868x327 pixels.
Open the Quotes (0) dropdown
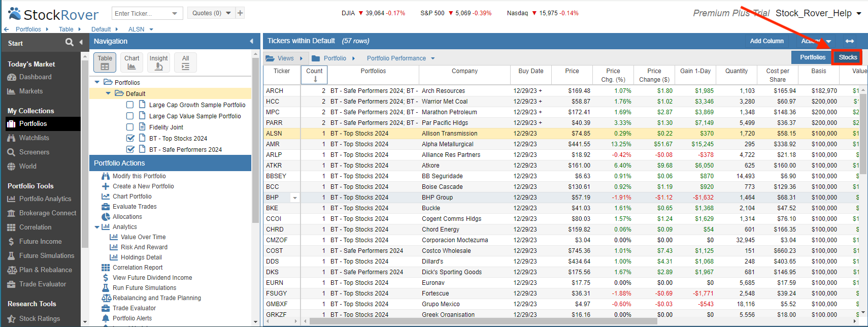pos(212,13)
